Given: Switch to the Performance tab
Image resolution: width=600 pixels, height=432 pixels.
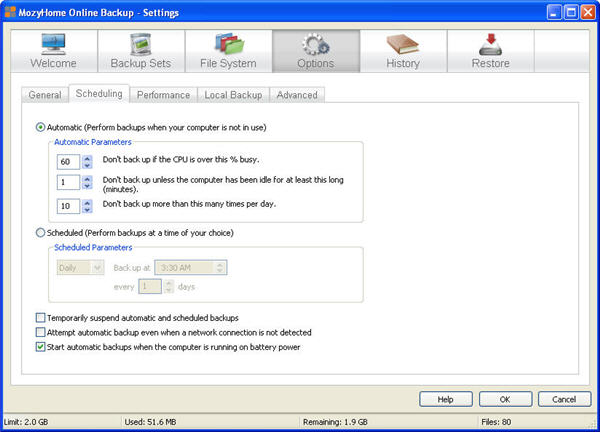Looking at the screenshot, I should point(163,95).
